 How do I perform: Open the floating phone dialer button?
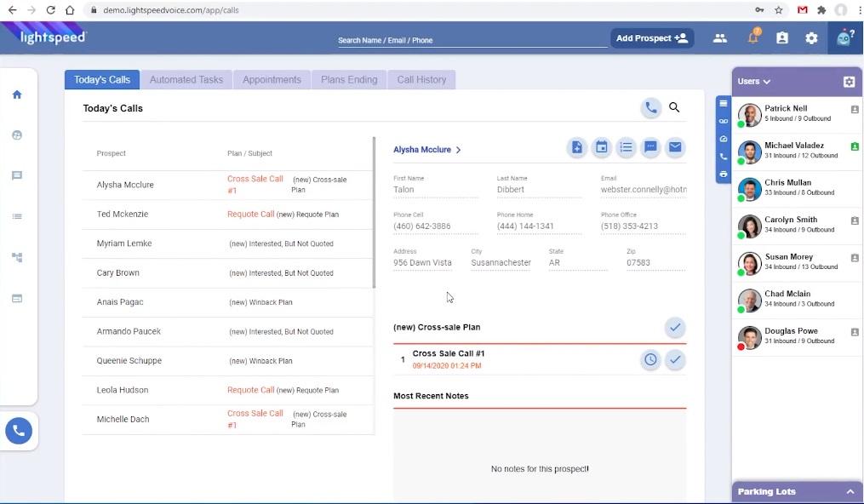(x=19, y=432)
